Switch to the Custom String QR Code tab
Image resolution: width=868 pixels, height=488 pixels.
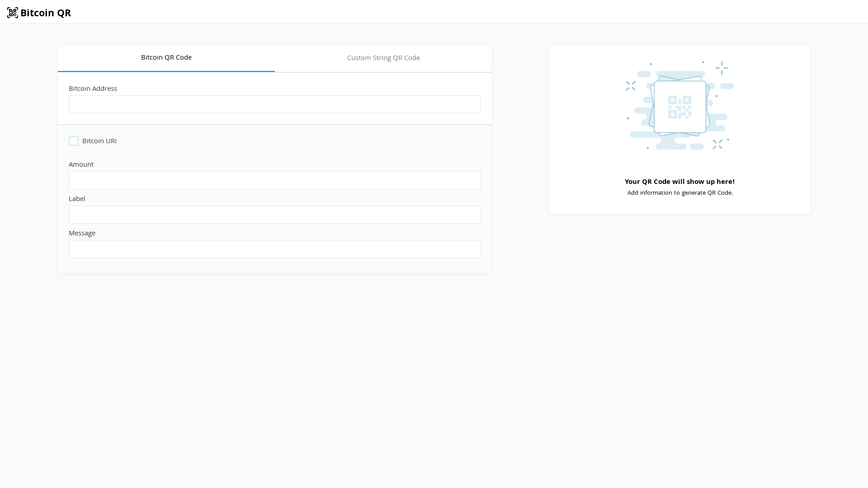coord(383,58)
